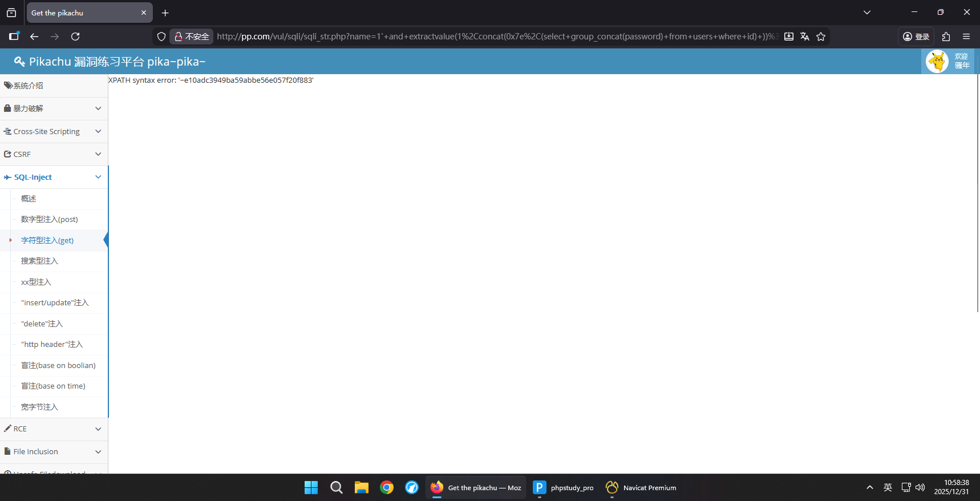
Task: Open 盲注(base on boolian) page
Action: click(58, 365)
